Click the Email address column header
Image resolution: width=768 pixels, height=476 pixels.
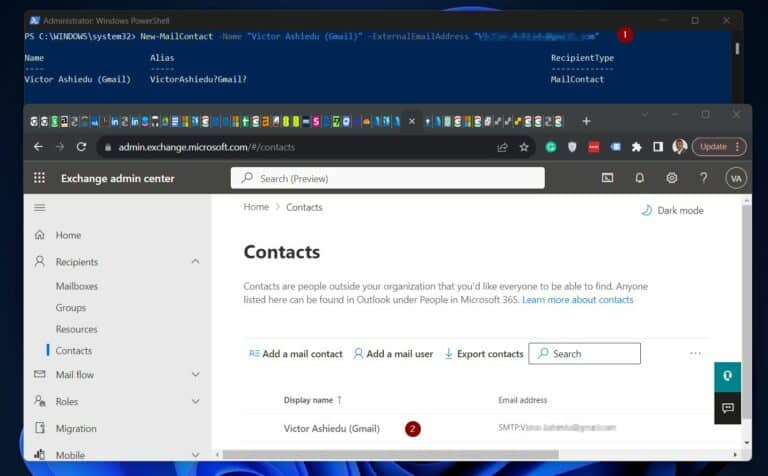coord(523,400)
